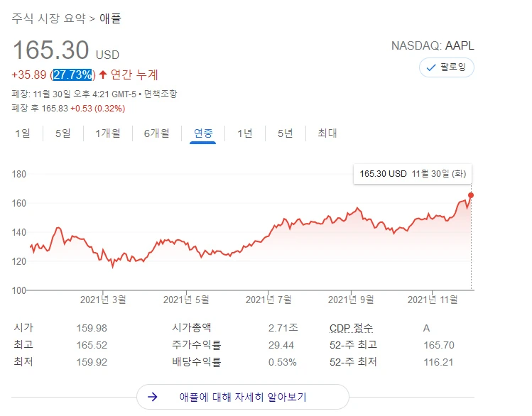Click the 100 y-axis label

[x=19, y=290]
